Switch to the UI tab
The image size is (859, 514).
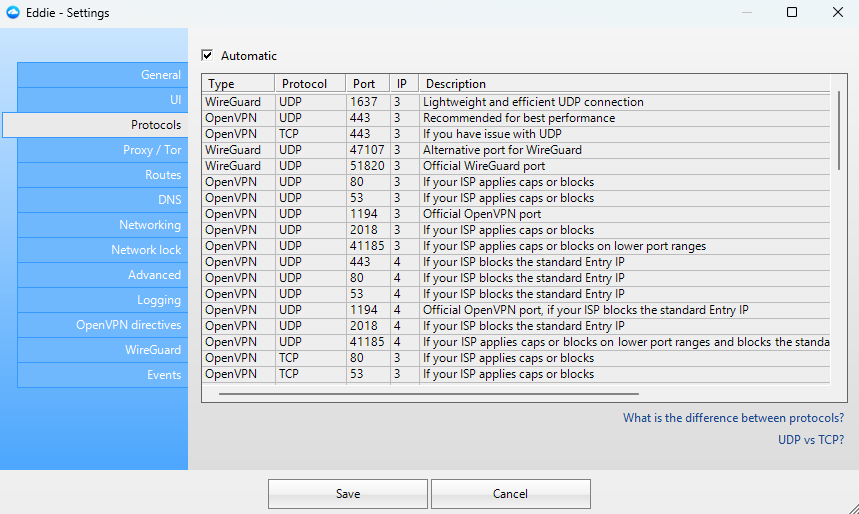[x=102, y=100]
